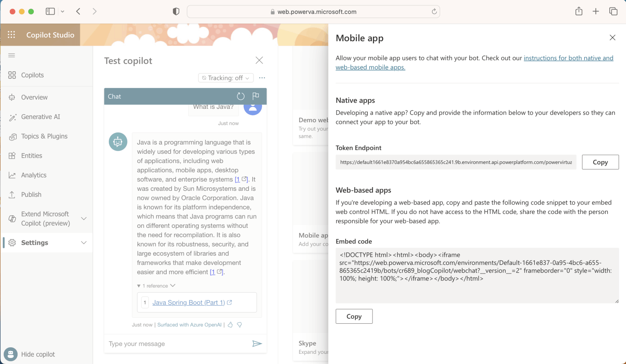This screenshot has height=364, width=626.
Task: Click the Skype channel card
Action: [x=311, y=311]
